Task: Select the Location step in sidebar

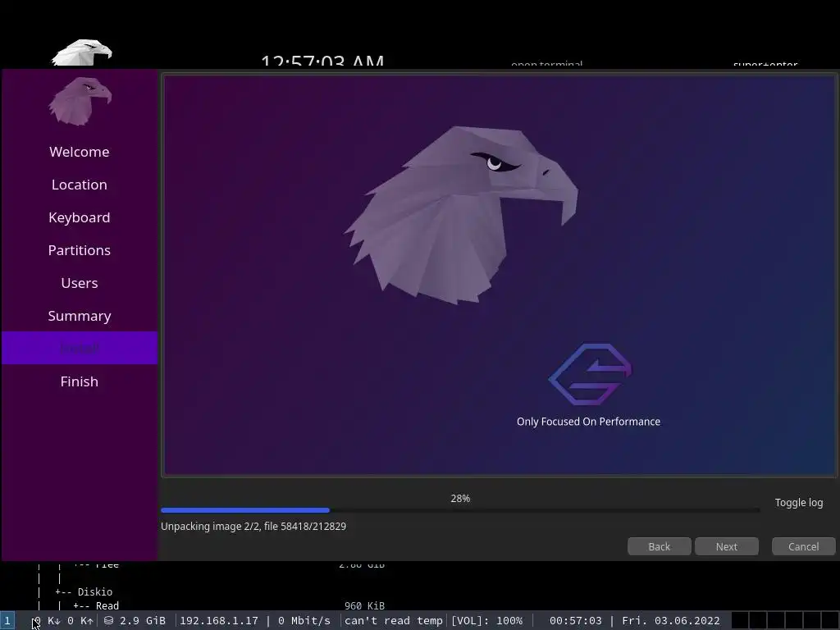Action: coord(80,185)
